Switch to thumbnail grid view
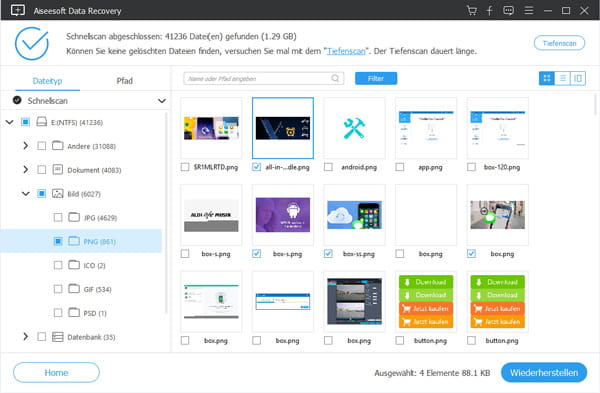This screenshot has height=393, width=600. (x=547, y=78)
